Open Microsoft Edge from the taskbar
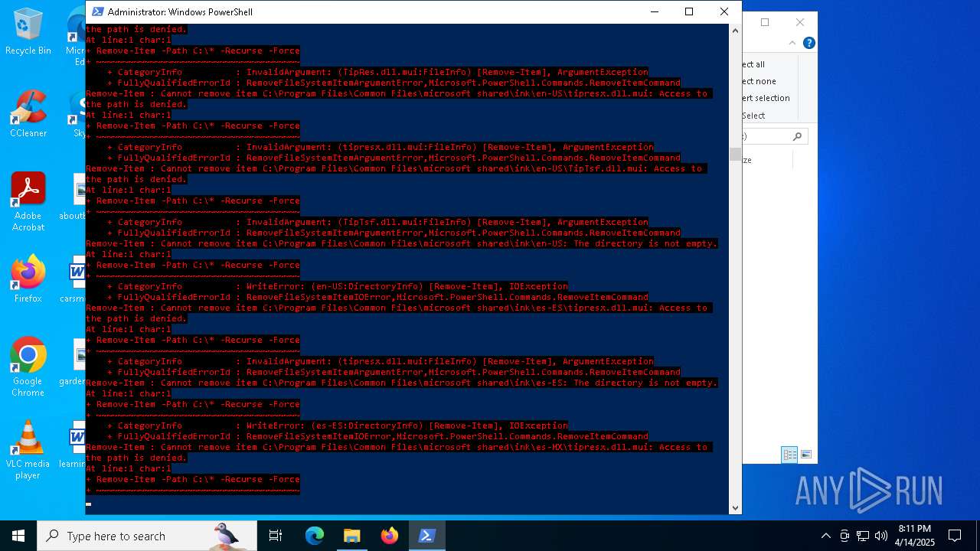Viewport: 980px width, 551px height. click(315, 536)
